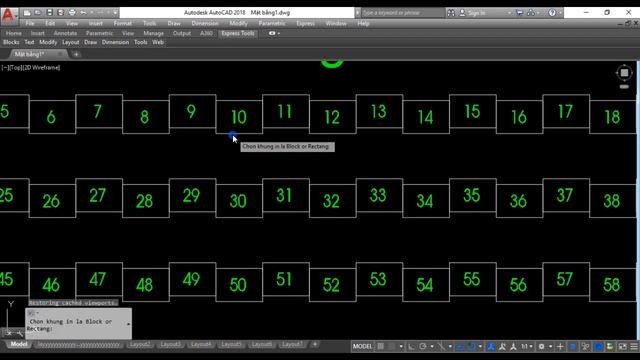The height and width of the screenshot is (360, 640).
Task: Click the navigation bar wheel icon
Action: pyautogui.click(x=624, y=73)
